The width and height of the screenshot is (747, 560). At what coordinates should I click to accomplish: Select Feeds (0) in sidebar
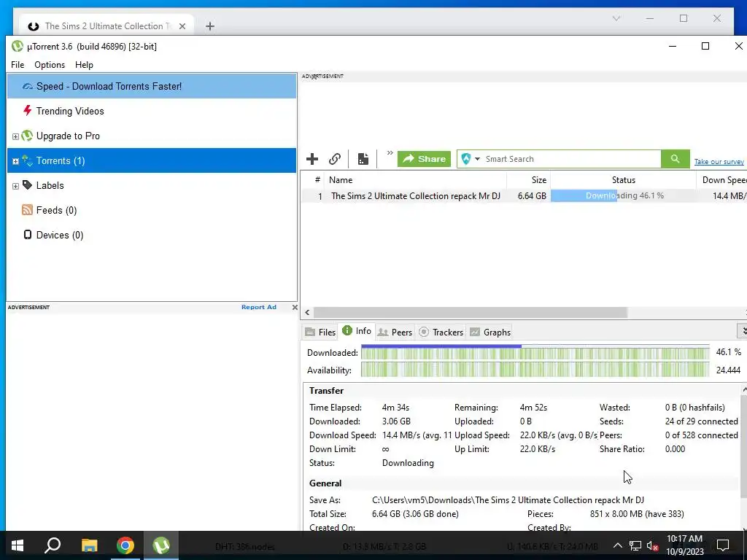pos(152,210)
